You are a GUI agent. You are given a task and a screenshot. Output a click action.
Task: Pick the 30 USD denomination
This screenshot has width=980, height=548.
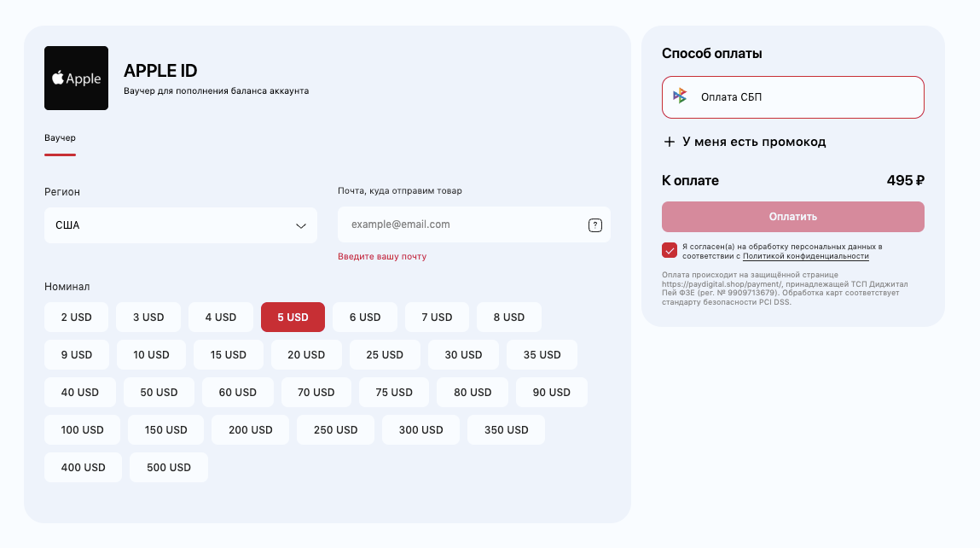(x=463, y=355)
